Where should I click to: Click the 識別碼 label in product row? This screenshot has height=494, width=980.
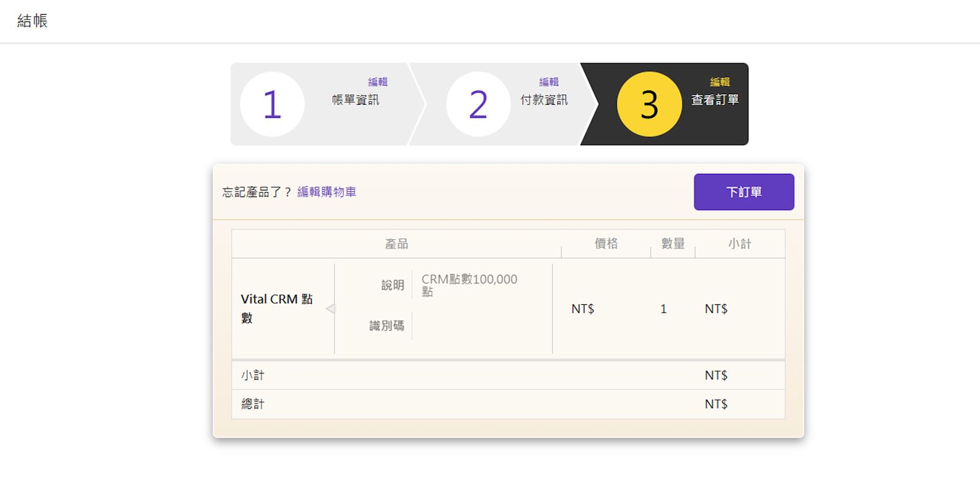coord(386,326)
